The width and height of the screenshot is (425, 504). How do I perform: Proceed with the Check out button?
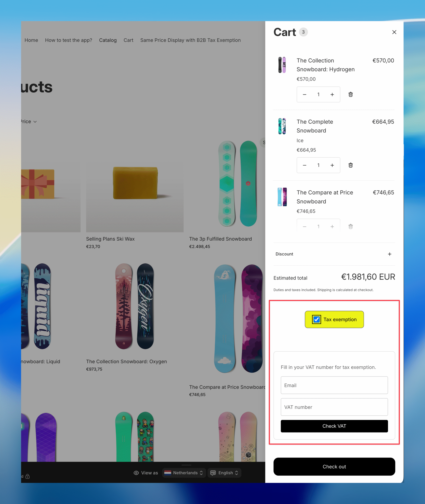tap(334, 467)
